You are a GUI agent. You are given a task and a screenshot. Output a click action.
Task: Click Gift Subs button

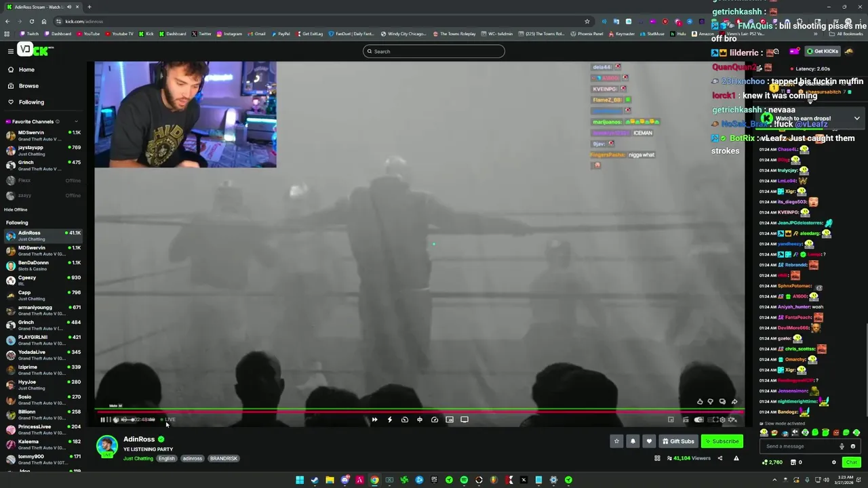coord(678,441)
